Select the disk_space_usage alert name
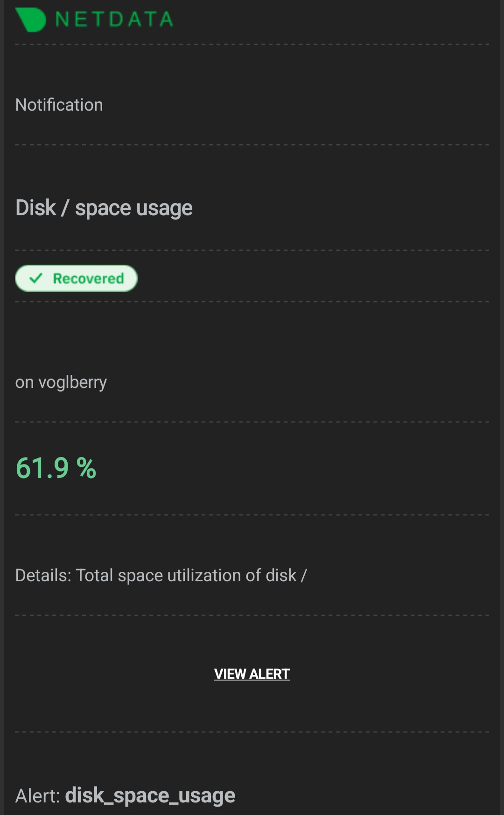This screenshot has height=815, width=504. (150, 795)
